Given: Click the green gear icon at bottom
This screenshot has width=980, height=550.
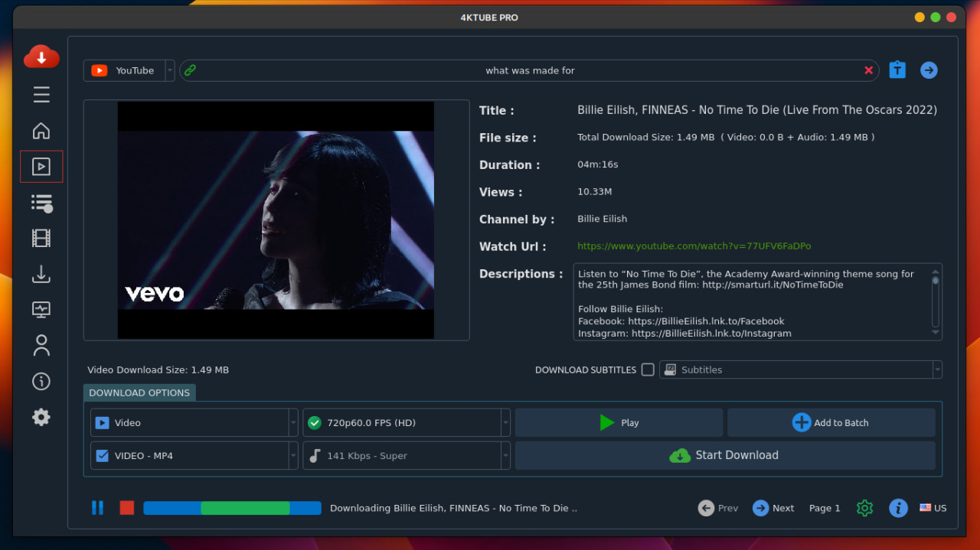Looking at the screenshot, I should 865,508.
